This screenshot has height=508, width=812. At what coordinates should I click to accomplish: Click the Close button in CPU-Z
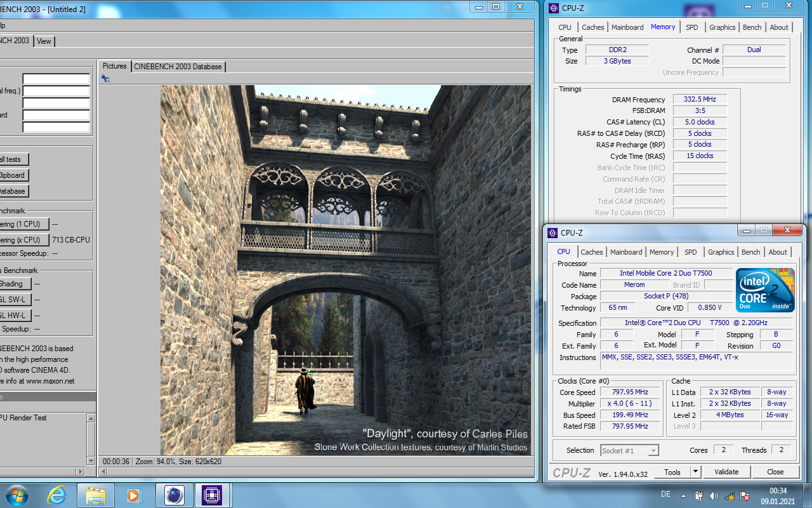click(775, 472)
